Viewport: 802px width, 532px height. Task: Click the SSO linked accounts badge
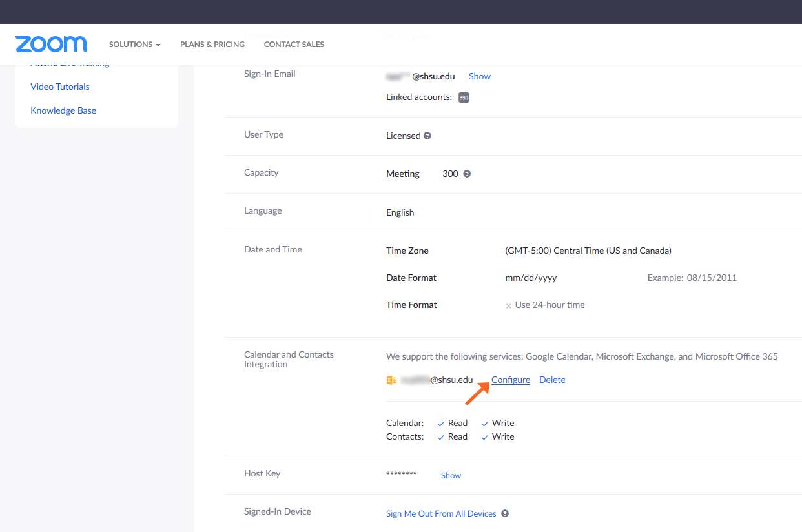click(x=463, y=97)
